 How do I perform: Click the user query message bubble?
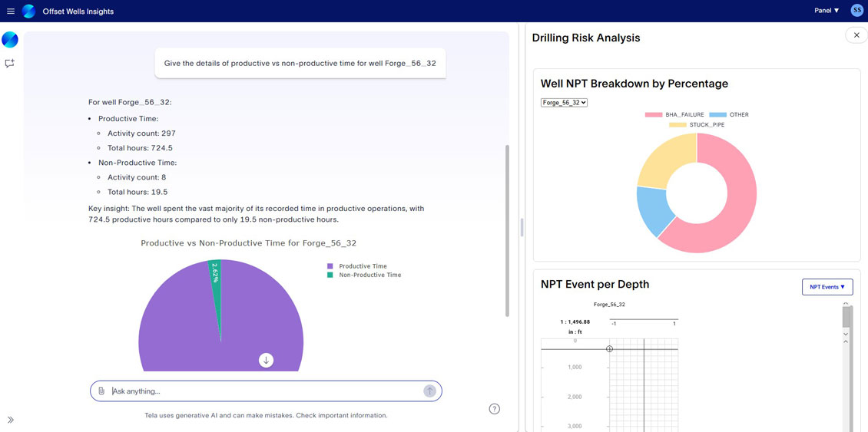(300, 63)
